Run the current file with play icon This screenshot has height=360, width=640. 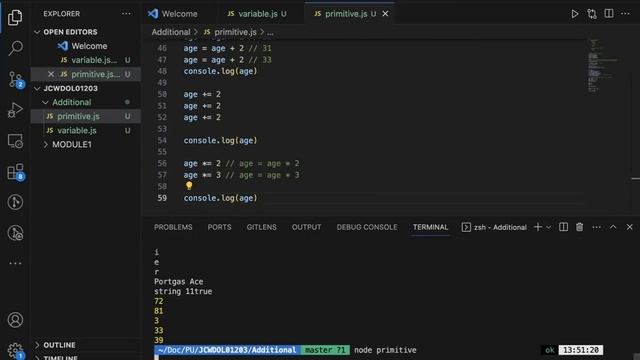pos(574,14)
